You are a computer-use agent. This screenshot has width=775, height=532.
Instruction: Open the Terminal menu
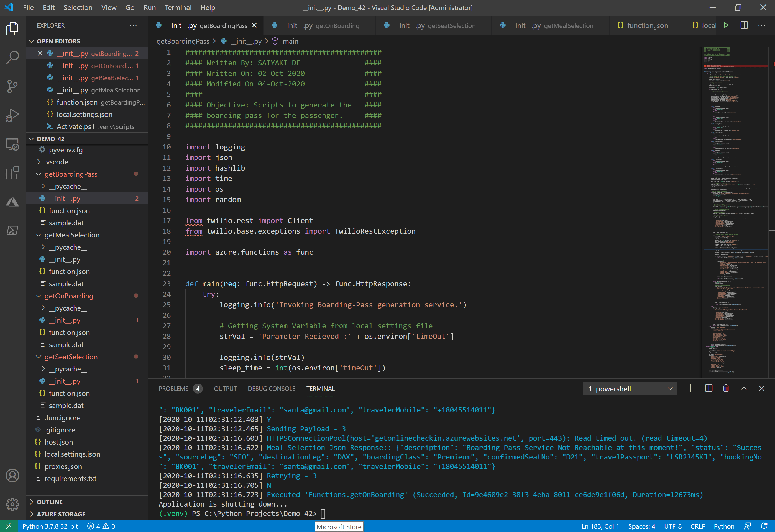(178, 7)
